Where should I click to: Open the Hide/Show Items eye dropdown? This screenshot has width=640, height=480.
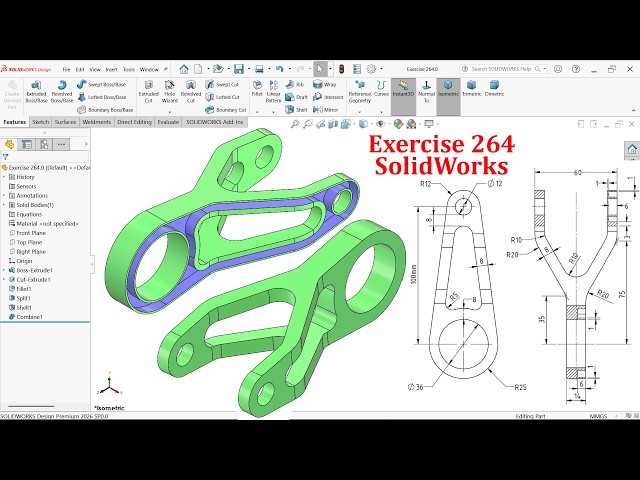[x=381, y=124]
